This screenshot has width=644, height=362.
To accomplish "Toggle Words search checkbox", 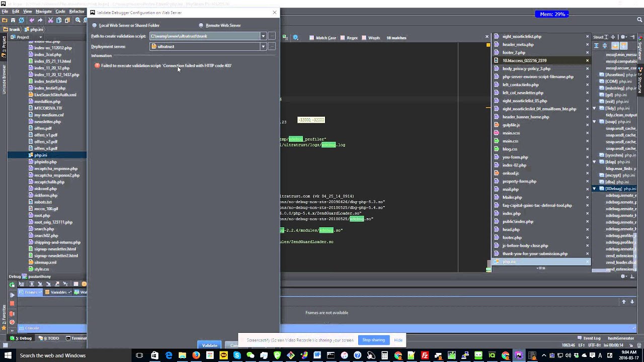I will (x=371, y=38).
